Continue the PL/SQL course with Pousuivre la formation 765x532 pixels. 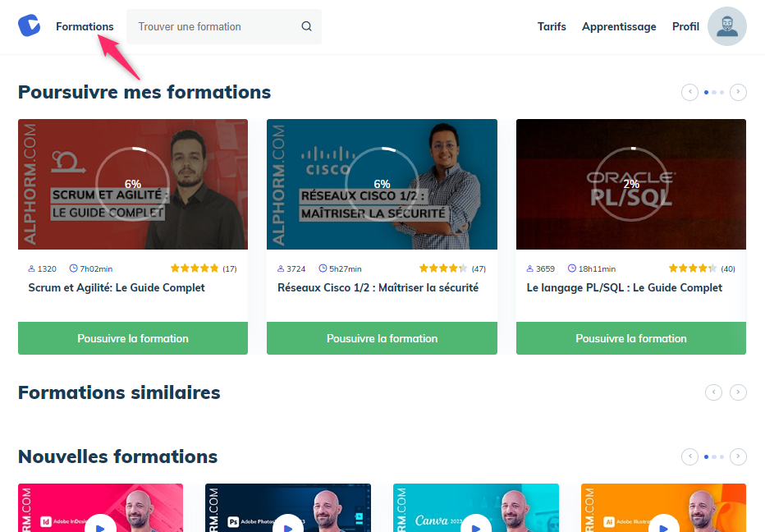[x=631, y=338]
